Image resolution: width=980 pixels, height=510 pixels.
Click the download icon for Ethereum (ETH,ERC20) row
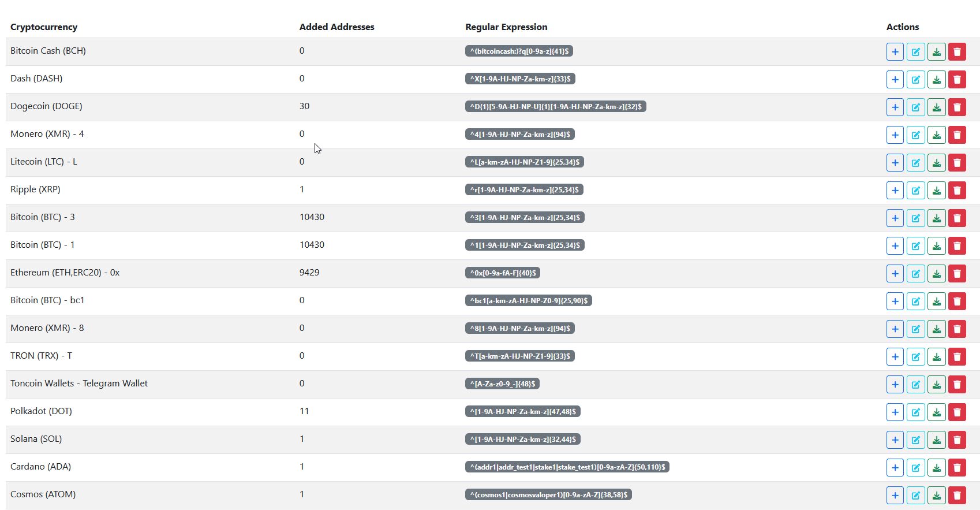[x=936, y=274]
